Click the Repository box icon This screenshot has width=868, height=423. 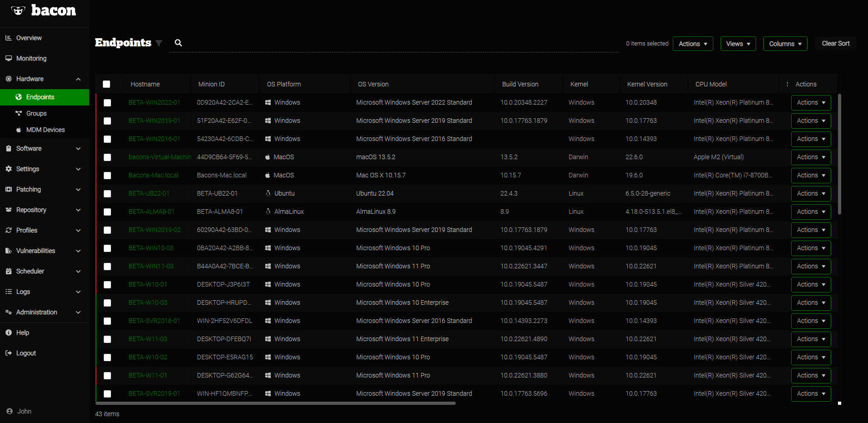9,210
